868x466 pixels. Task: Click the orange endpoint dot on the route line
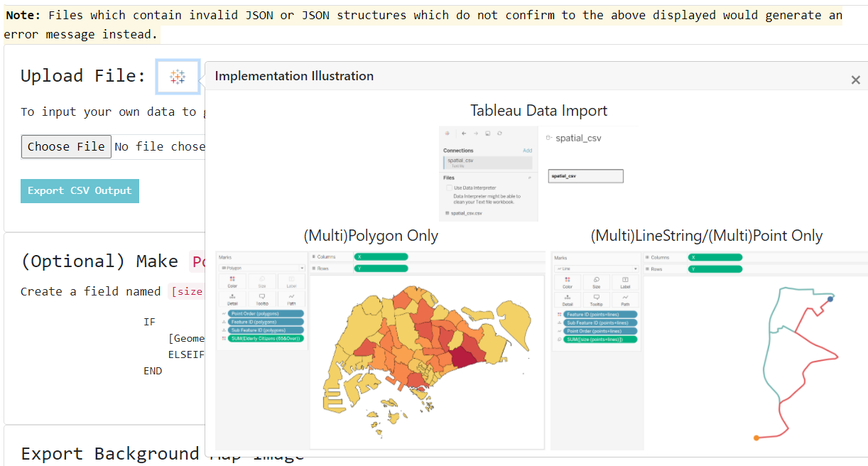click(x=756, y=438)
